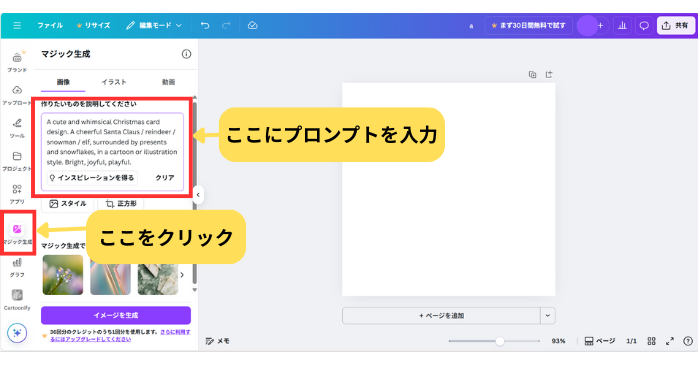Switch to the 画像 tab
Screen dimensions: 698x365
click(x=63, y=82)
